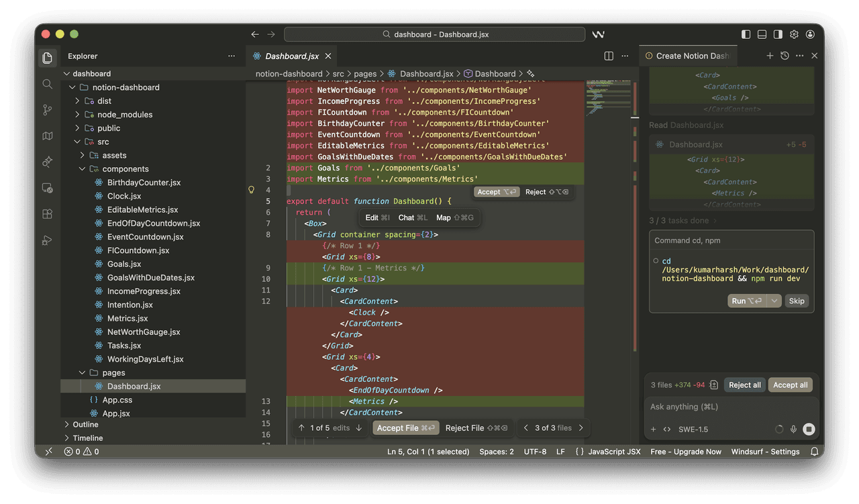The height and width of the screenshot is (504, 859).
Task: Open editor More Actions ellipsis
Action: (625, 56)
